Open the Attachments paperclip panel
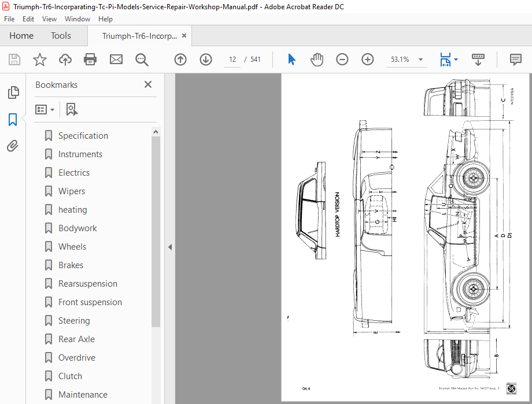 pyautogui.click(x=13, y=146)
